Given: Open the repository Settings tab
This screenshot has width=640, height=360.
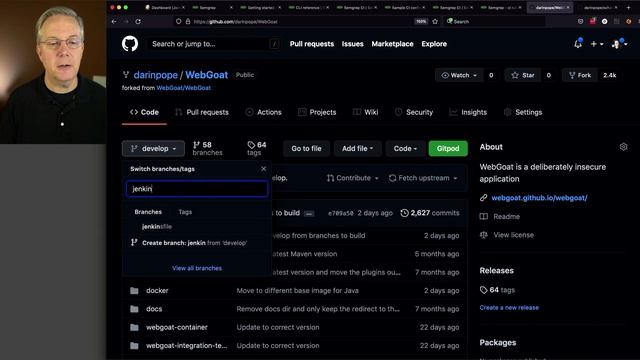Looking at the screenshot, I should point(523,112).
